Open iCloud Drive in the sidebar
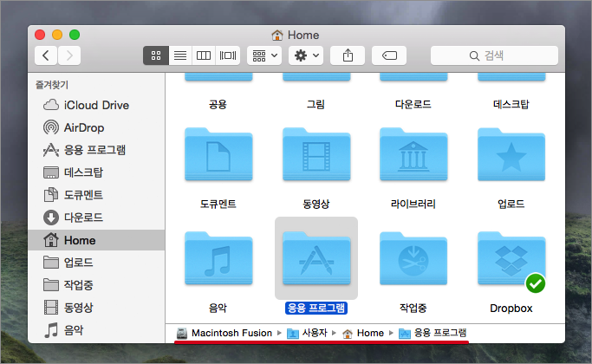The image size is (592, 364). point(96,105)
